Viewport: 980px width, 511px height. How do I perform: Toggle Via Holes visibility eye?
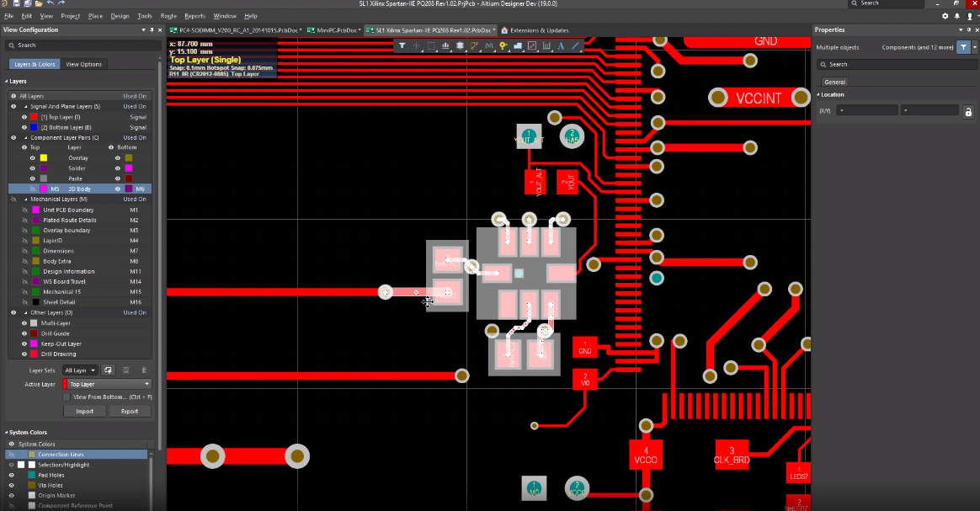[x=11, y=486]
